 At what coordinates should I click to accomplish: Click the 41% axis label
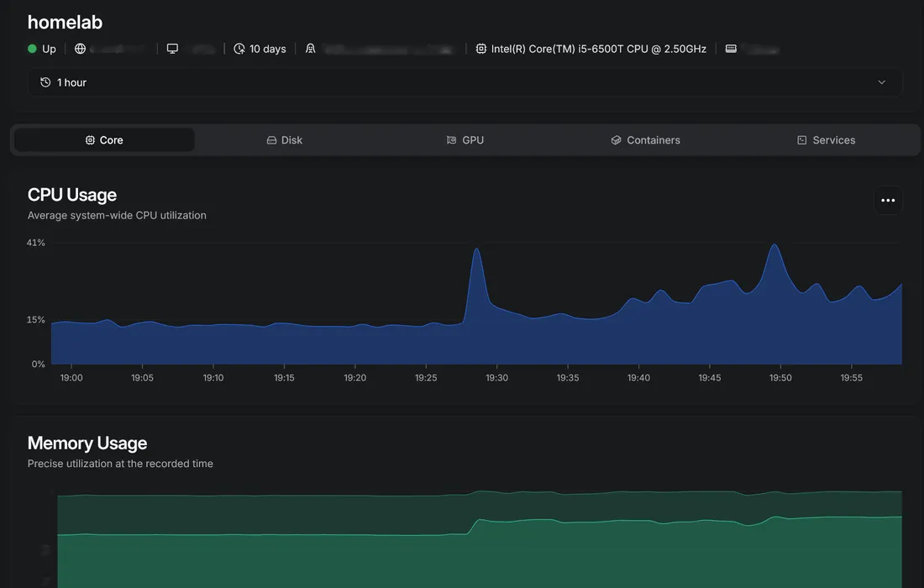[35, 243]
